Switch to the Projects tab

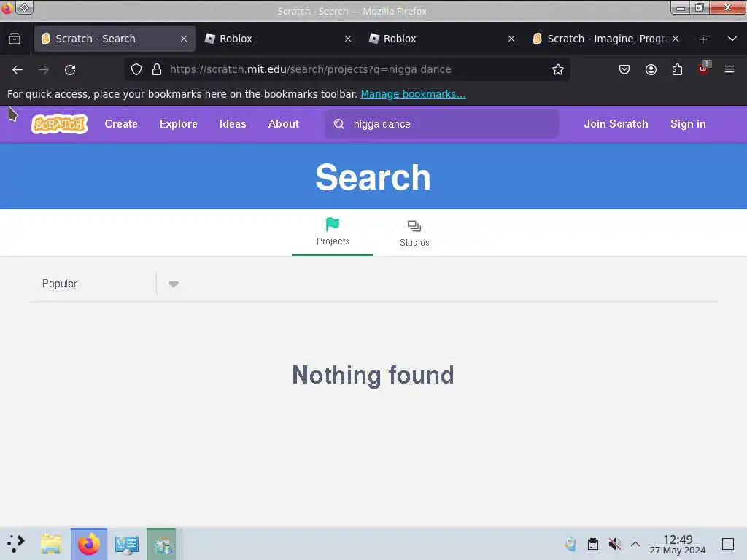[333, 232]
